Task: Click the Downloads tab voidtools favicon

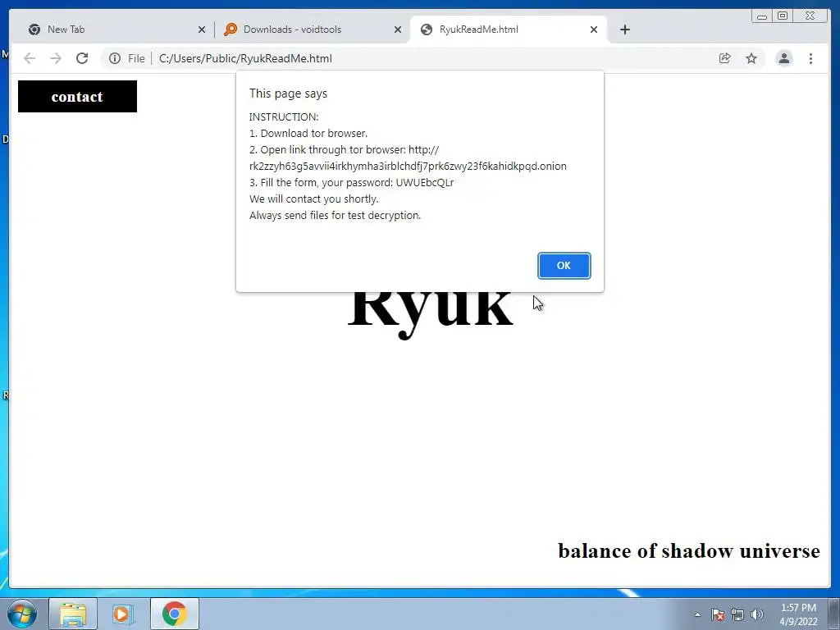Action: 231,30
